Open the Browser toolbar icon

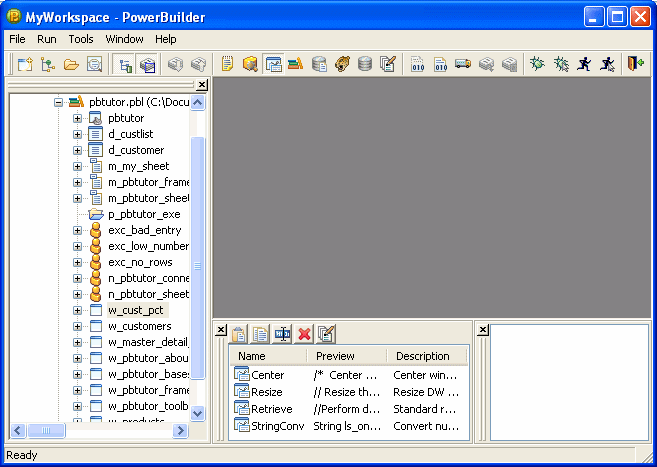(x=250, y=64)
